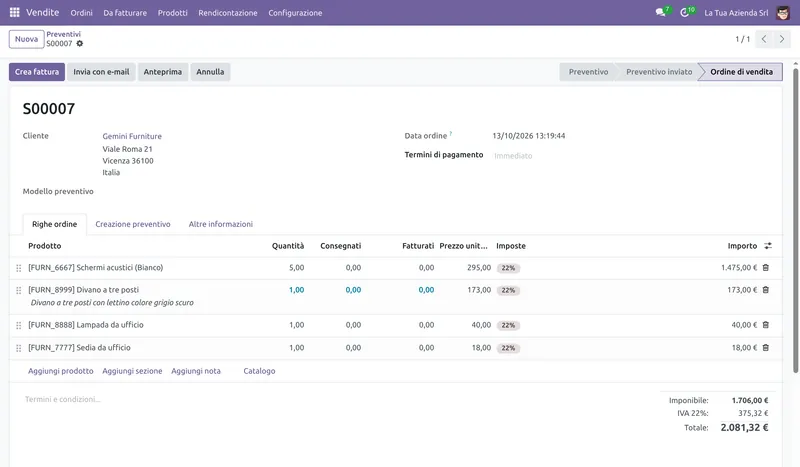800x467 pixels.
Task: Open the gear menu next to S00007
Action: (80, 43)
